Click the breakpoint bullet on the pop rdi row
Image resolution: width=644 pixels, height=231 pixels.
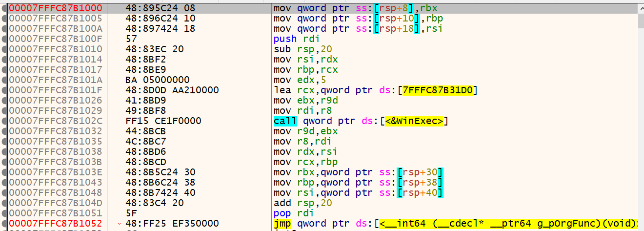(4, 213)
